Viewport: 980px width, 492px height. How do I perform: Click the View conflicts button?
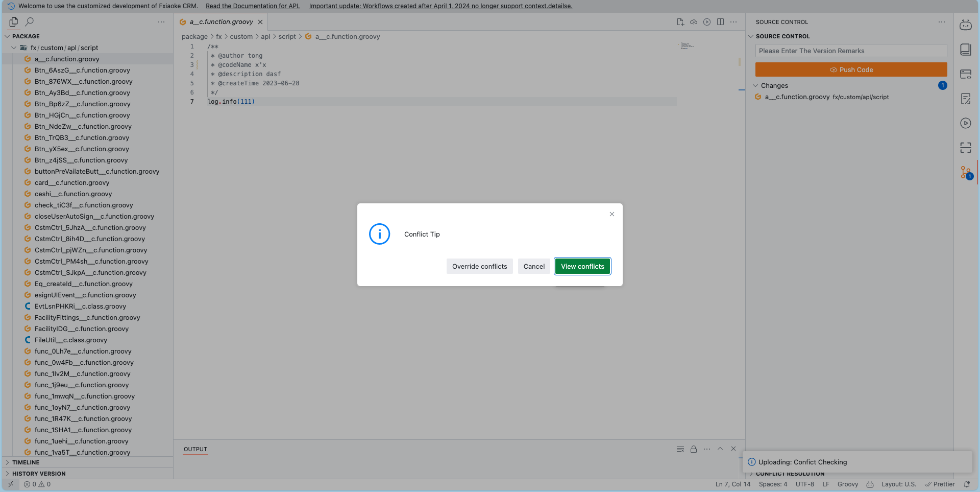[582, 266]
